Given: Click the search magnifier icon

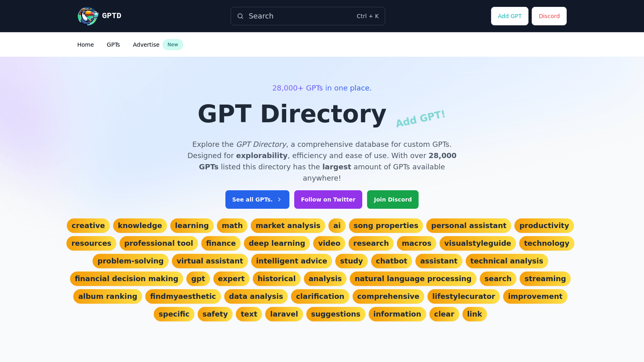Looking at the screenshot, I should [x=240, y=16].
